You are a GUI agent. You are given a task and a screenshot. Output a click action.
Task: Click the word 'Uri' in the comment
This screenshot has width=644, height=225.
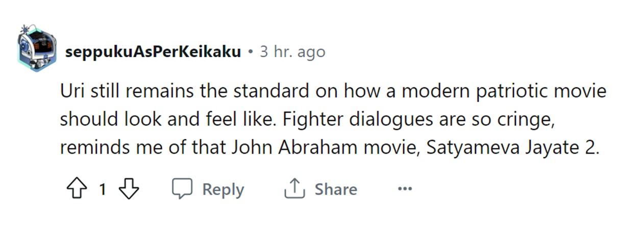[70, 92]
